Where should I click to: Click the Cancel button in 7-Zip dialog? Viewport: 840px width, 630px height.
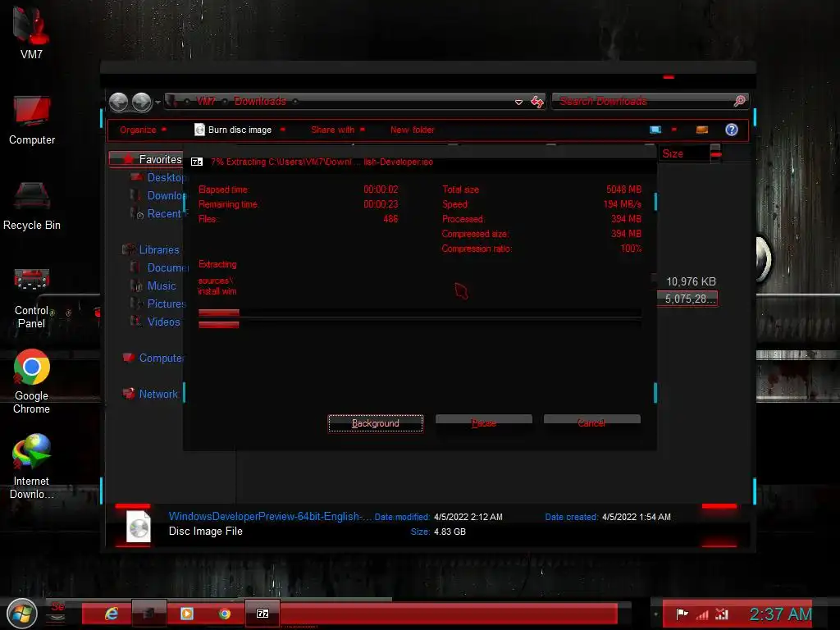click(x=591, y=422)
